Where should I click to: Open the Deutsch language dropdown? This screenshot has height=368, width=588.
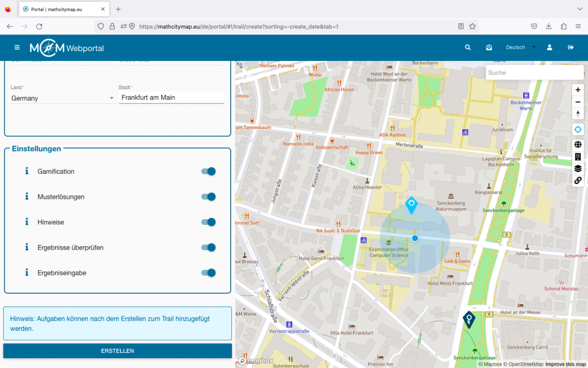[520, 48]
